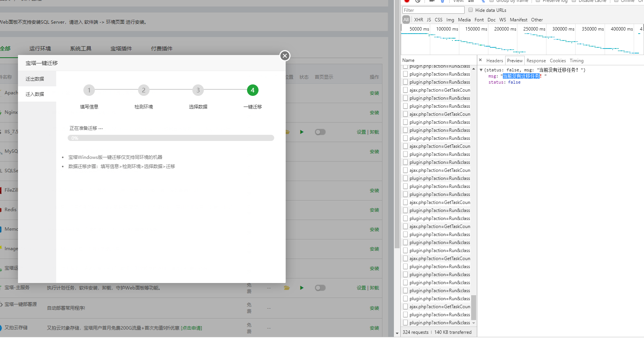
Task: Click 设置 link for IIS_7.5
Action: tap(361, 132)
